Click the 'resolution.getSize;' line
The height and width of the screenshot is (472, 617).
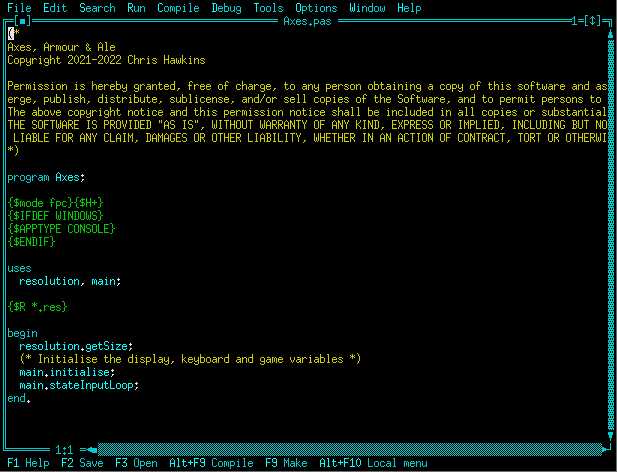coord(76,346)
